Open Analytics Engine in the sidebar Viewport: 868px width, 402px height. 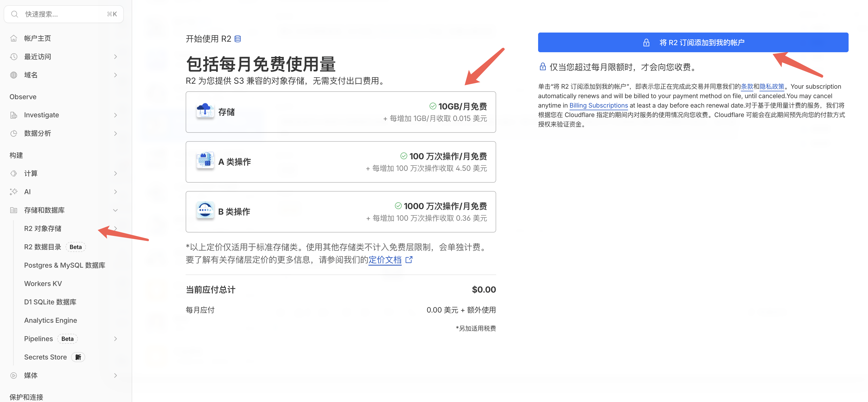tap(51, 320)
